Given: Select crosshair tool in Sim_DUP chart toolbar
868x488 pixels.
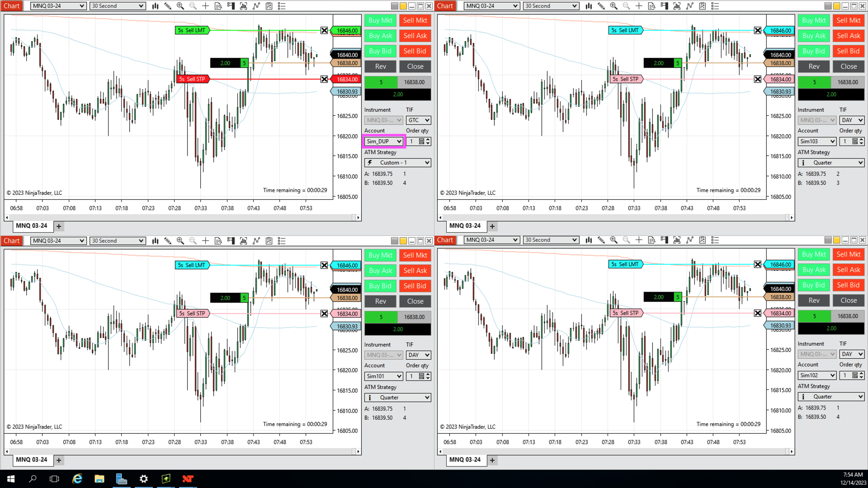Looking at the screenshot, I should (206, 6).
